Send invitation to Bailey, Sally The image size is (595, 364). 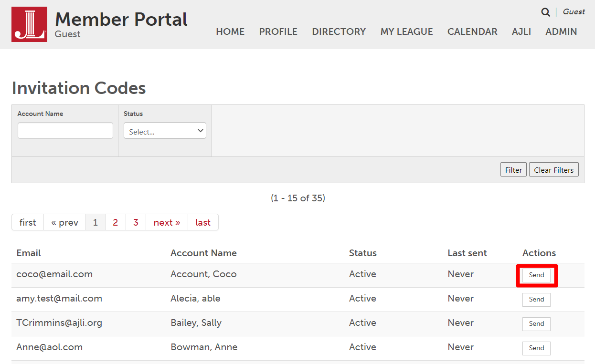536,324
